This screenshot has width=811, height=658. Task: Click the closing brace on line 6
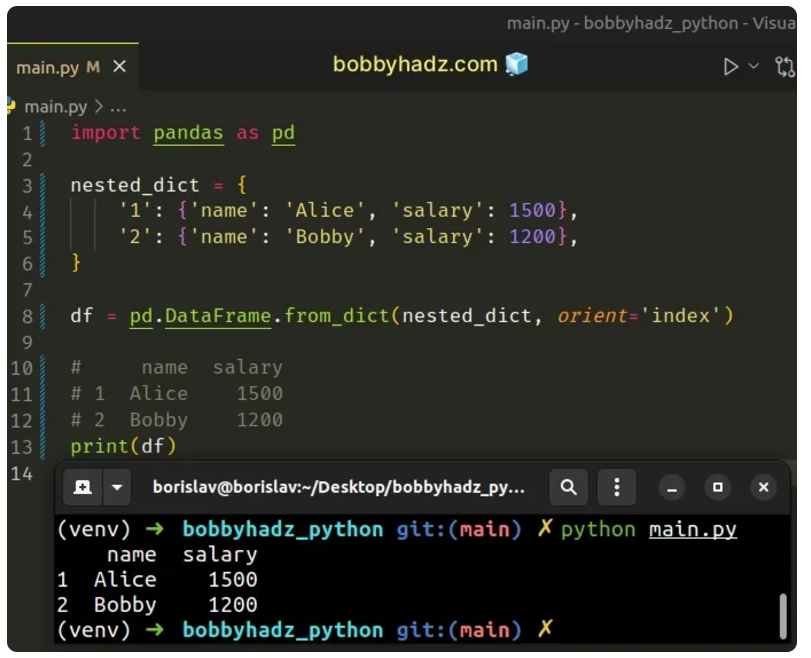click(x=76, y=263)
